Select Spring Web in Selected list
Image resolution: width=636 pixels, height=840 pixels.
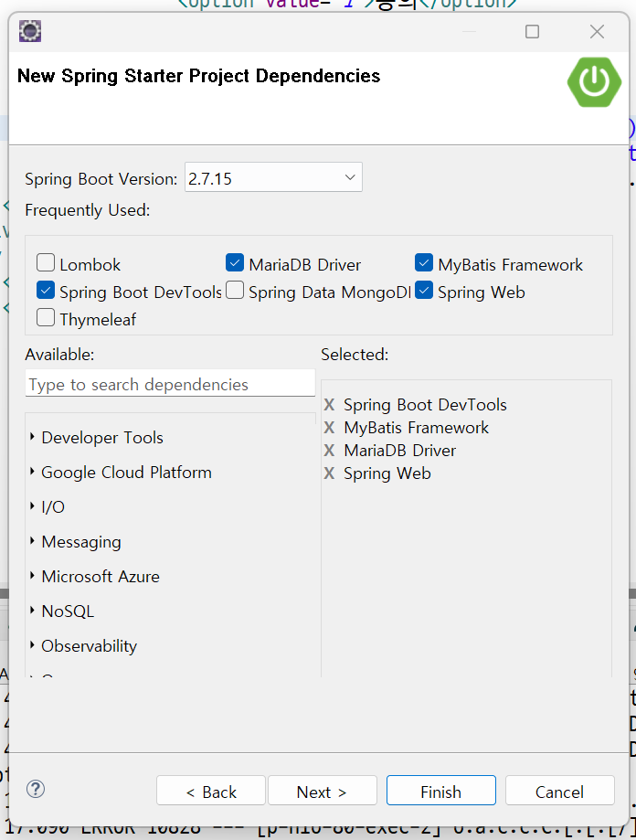(x=387, y=473)
